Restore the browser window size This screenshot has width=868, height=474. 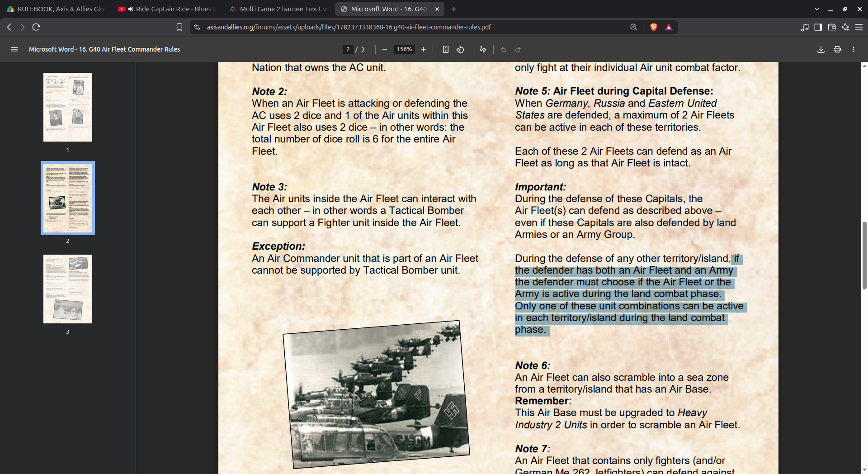[844, 9]
